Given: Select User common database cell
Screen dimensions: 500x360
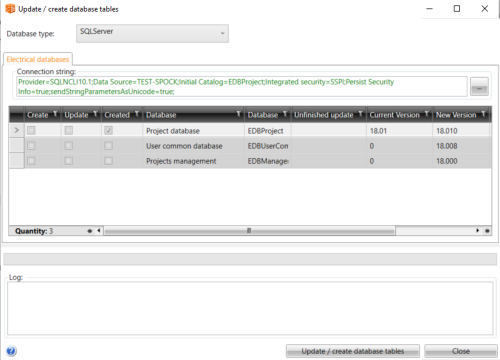Looking at the screenshot, I should tap(193, 146).
